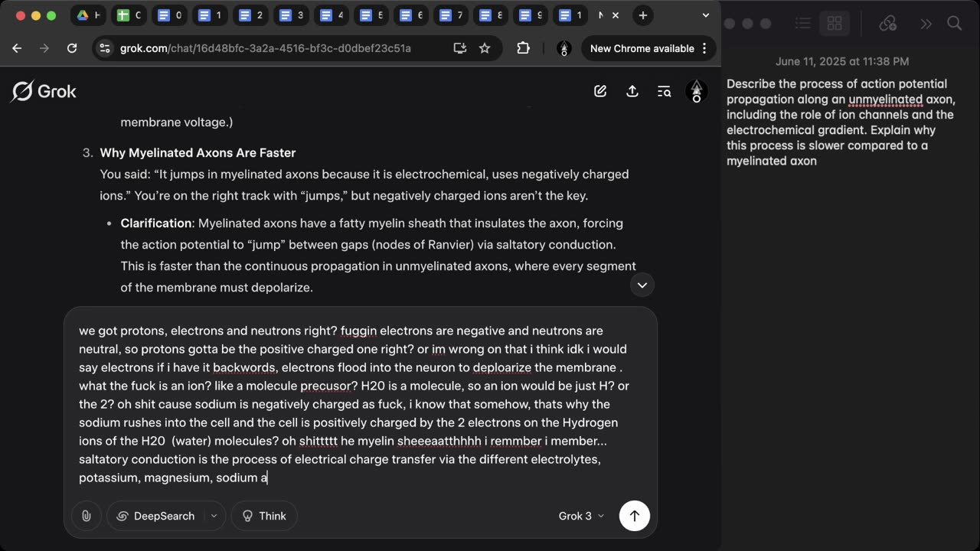
Task: Open the Chrome profile avatar
Action: [x=564, y=48]
